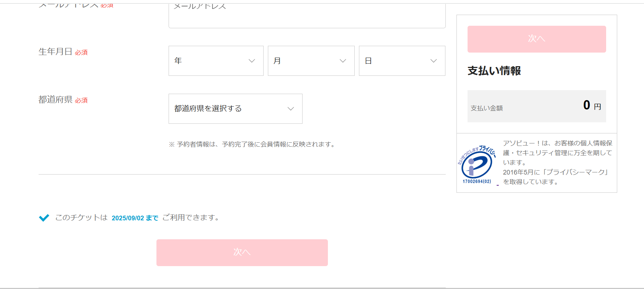Click the privacy mark description text

557,162
